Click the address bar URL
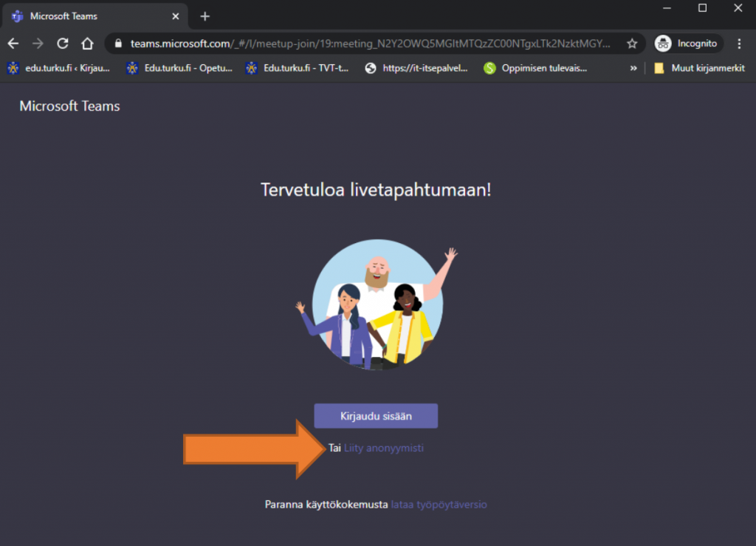 (x=370, y=44)
